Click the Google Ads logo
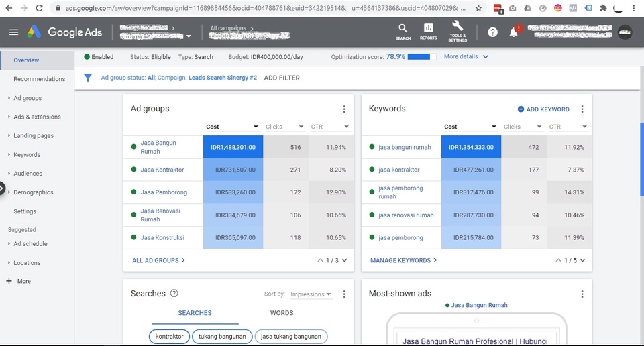This screenshot has width=644, height=346. point(64,32)
